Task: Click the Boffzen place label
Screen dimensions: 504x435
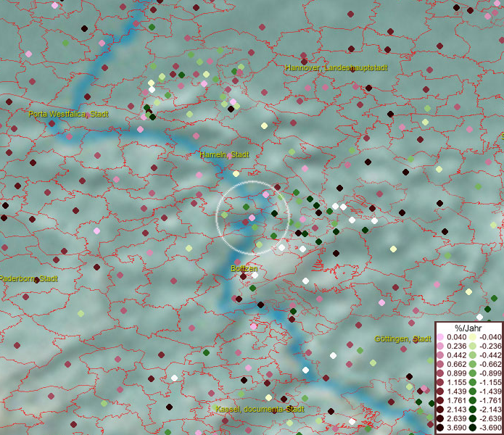Action: pos(244,268)
